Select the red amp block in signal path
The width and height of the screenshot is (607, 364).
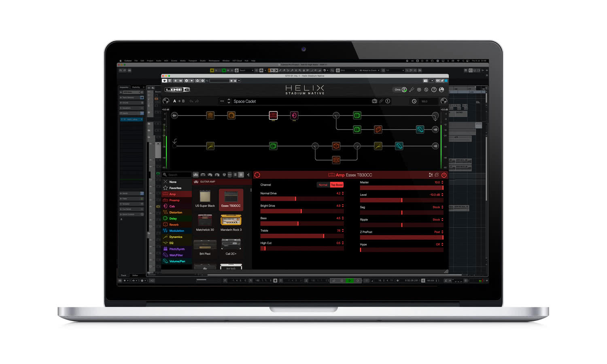click(x=273, y=116)
